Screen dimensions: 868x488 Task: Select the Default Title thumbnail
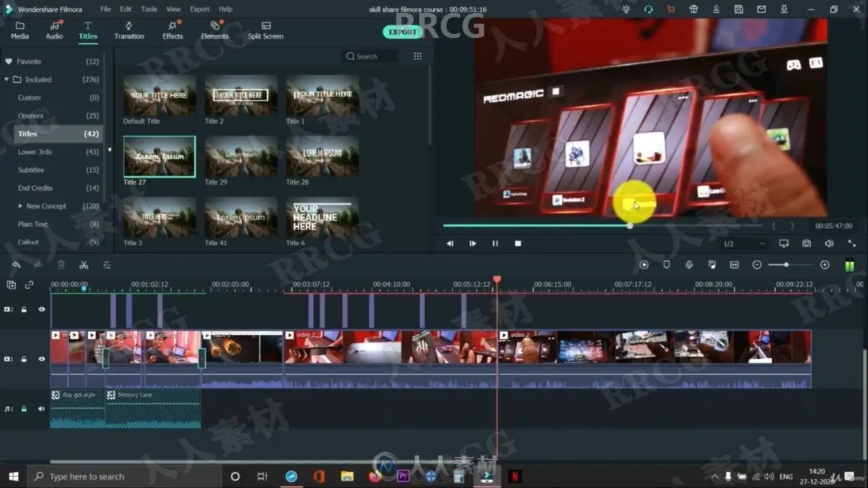tap(159, 96)
